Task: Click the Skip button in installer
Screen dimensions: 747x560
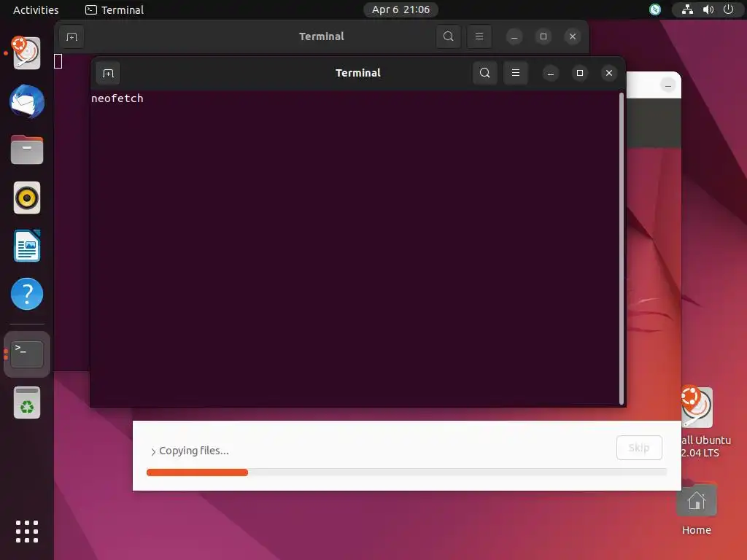Action: point(639,448)
